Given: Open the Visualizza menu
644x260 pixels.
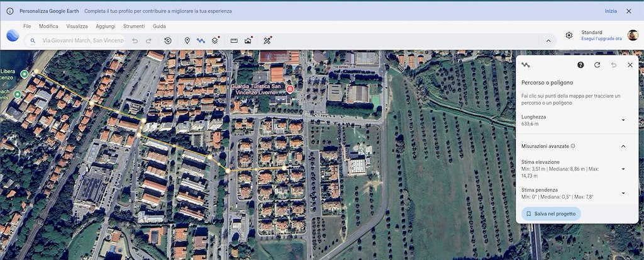Looking at the screenshot, I should (77, 26).
